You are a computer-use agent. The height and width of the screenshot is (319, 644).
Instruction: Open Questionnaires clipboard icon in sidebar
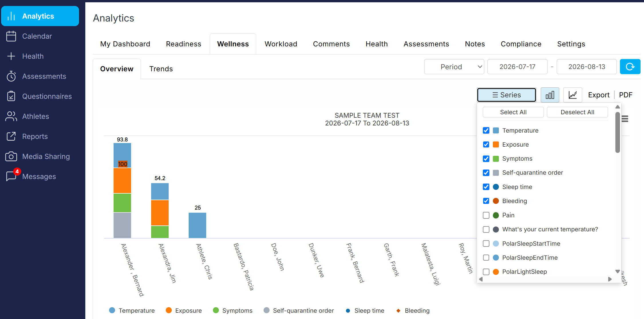pos(11,96)
